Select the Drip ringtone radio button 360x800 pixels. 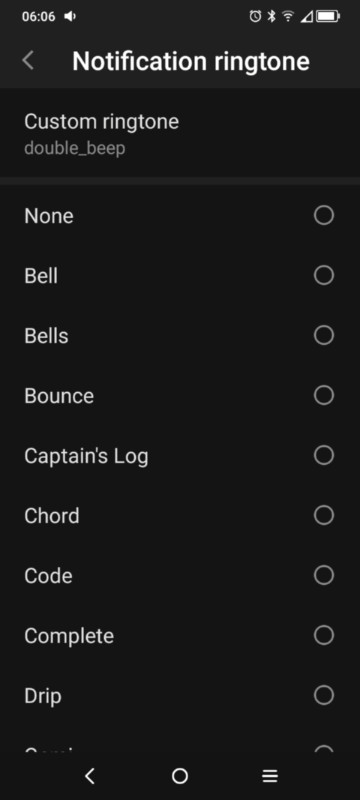tap(324, 695)
